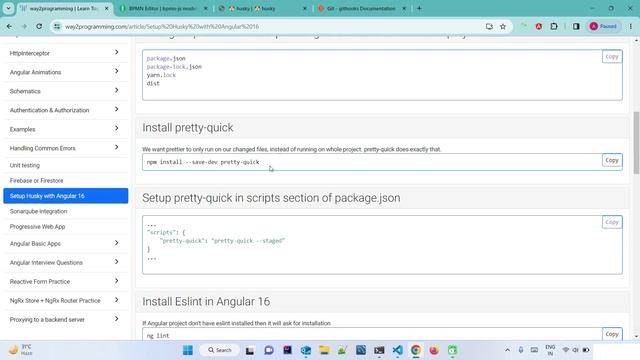Open Google Chrome from taskbar

(416, 350)
